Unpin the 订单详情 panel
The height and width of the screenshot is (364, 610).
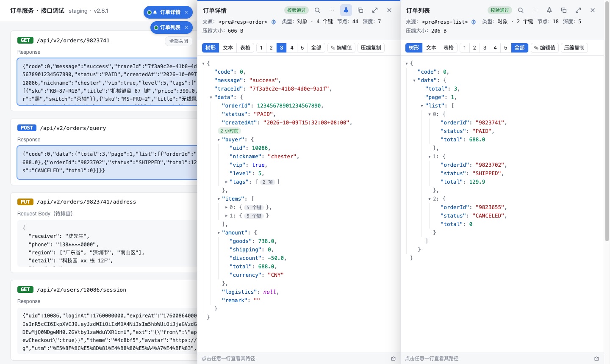click(346, 10)
